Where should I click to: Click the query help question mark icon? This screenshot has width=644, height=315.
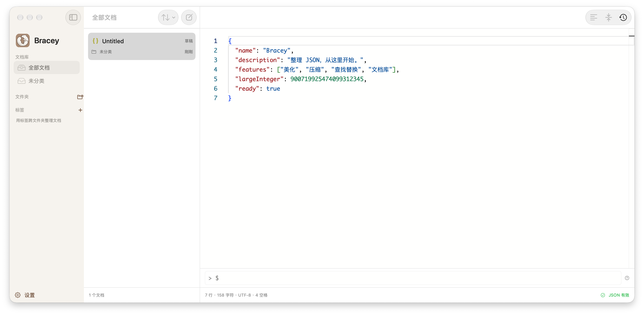point(627,278)
